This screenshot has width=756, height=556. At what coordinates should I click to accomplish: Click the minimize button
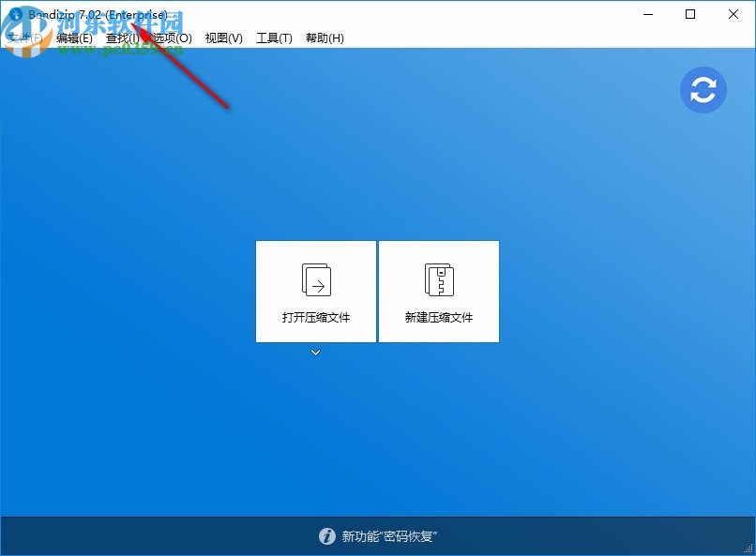point(647,14)
